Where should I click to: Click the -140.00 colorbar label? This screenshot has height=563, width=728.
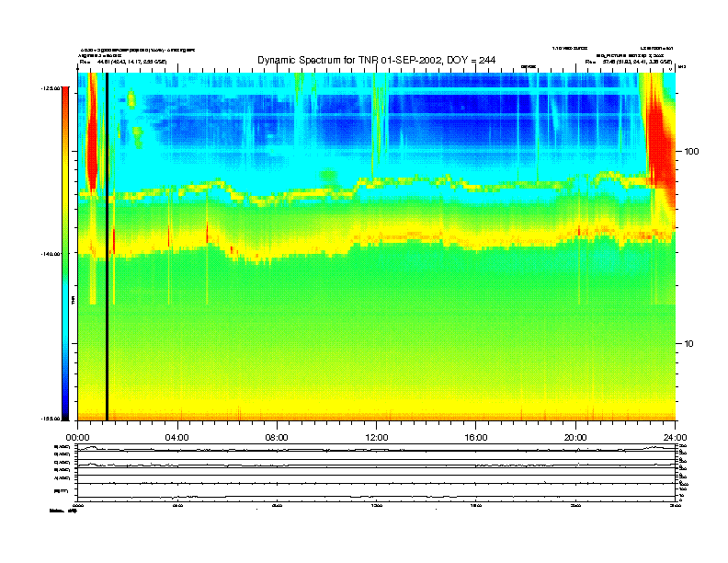tap(51, 254)
